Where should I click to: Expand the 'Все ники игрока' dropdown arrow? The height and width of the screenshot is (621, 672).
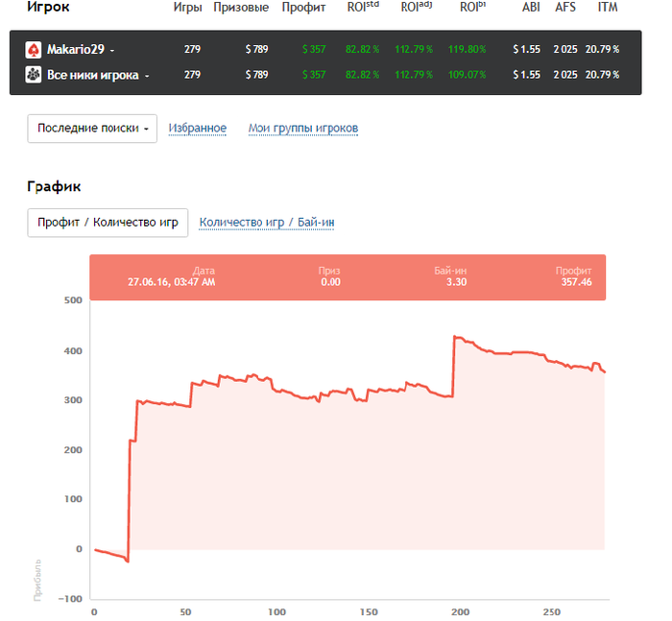(147, 75)
